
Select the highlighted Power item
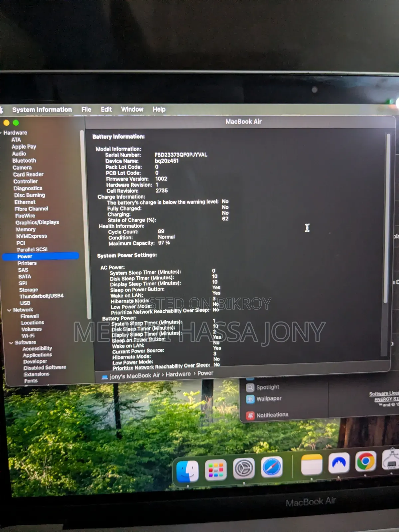[41, 256]
